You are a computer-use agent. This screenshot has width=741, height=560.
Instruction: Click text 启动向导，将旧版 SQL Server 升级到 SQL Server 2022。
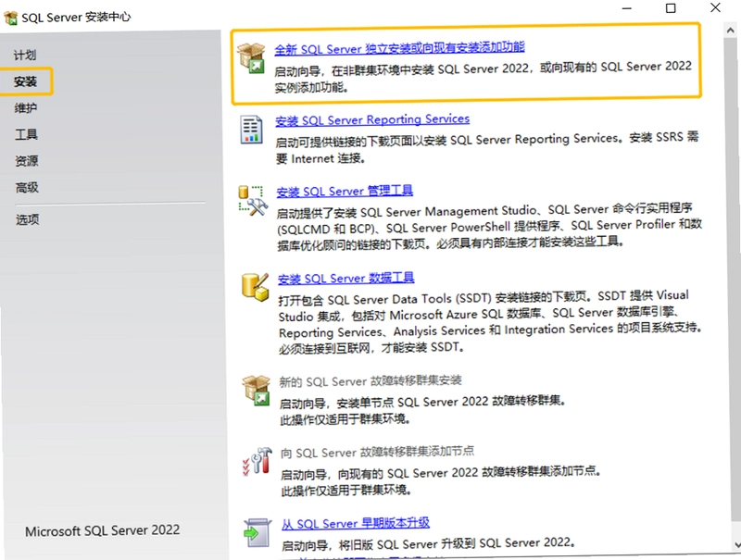pyautogui.click(x=428, y=544)
